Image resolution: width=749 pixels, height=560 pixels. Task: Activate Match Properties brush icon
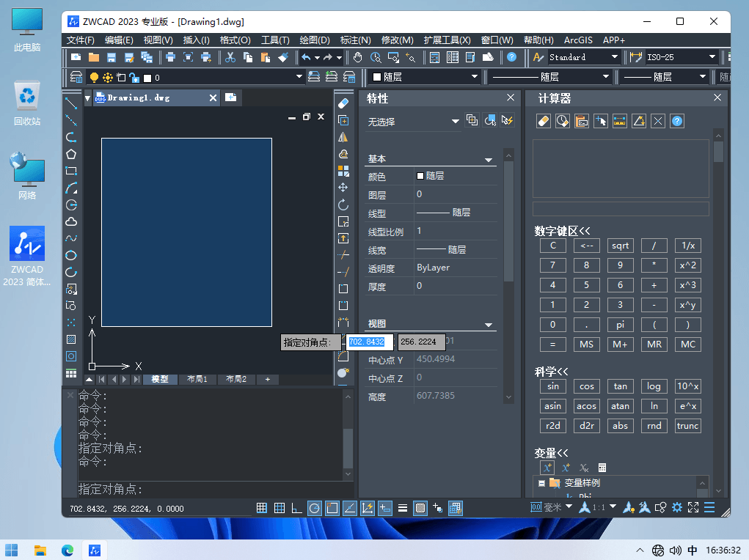click(x=283, y=57)
